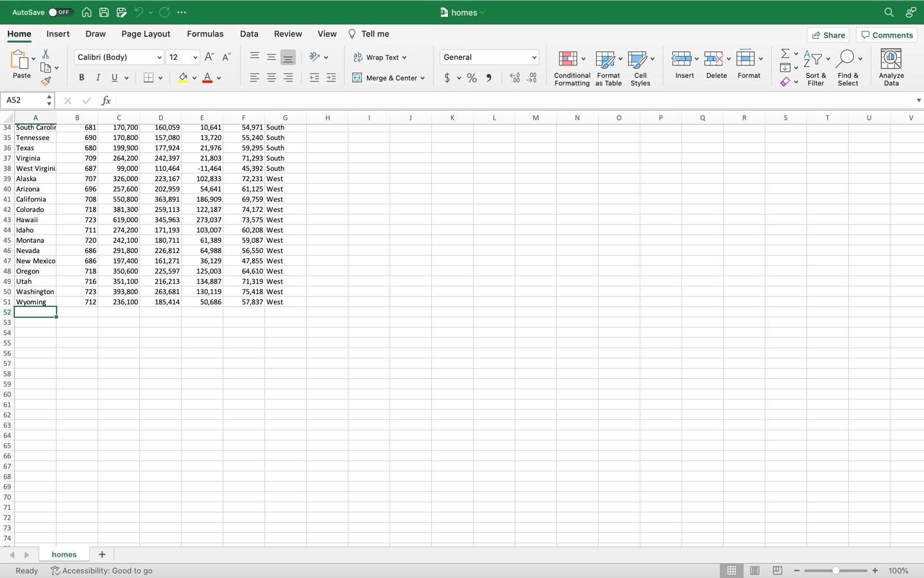Click the zoom slider handle
924x578 pixels.
tap(835, 570)
